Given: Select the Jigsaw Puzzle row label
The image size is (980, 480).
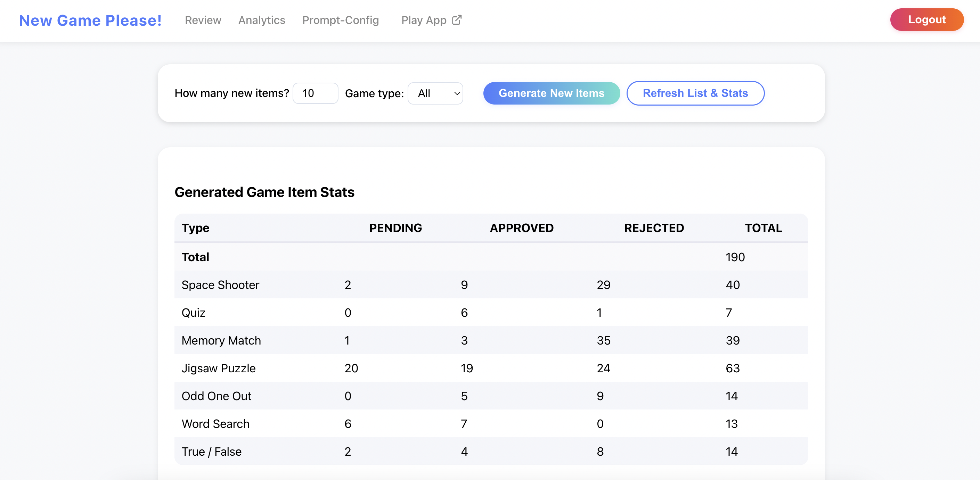Looking at the screenshot, I should 218,368.
